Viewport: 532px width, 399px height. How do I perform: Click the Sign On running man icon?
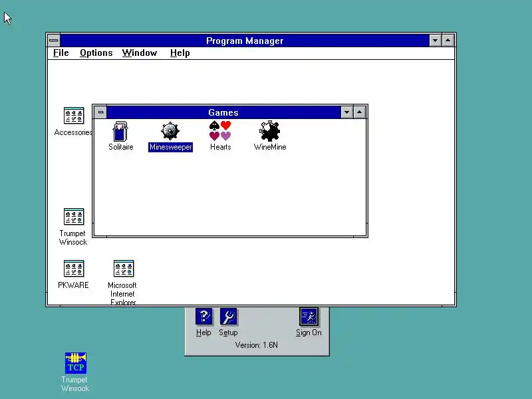click(309, 317)
